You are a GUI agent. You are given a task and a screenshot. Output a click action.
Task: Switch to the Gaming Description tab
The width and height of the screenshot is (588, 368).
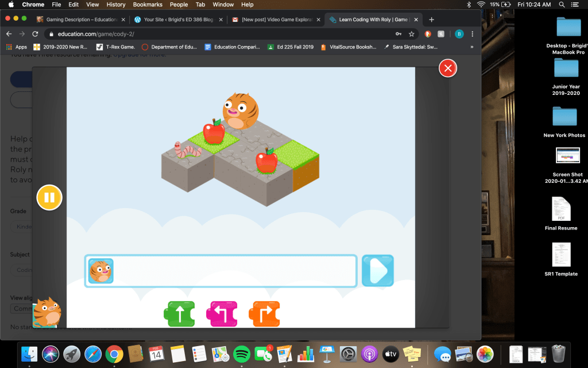(x=80, y=20)
